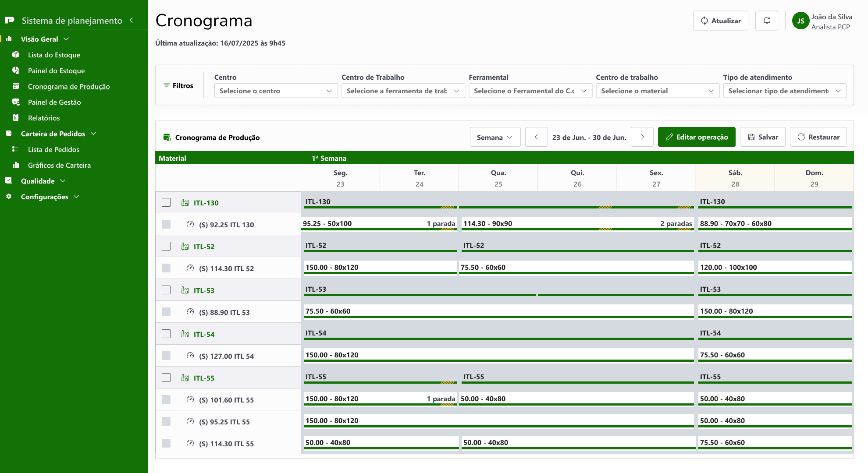Open Painel do Estoque menu item
Image resolution: width=868 pixels, height=473 pixels.
(56, 71)
